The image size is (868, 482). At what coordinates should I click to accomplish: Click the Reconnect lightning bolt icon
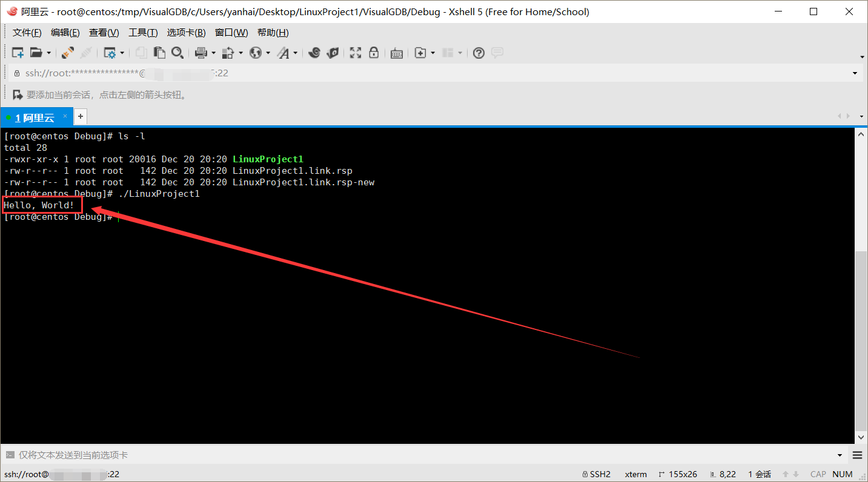coord(67,53)
